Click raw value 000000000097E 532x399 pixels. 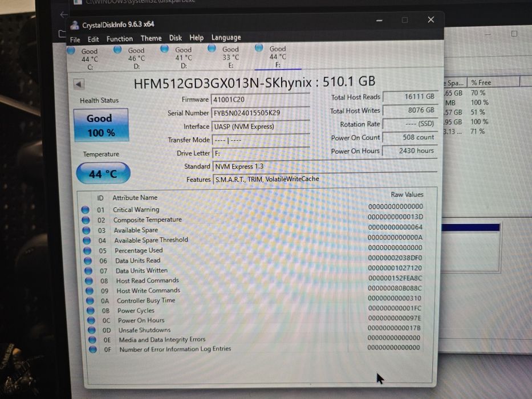(x=394, y=318)
